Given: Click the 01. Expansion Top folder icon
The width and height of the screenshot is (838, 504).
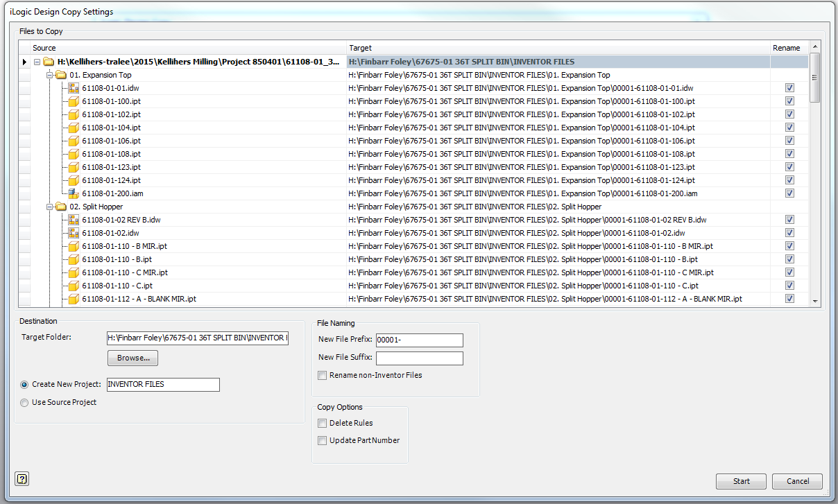Looking at the screenshot, I should (x=61, y=75).
